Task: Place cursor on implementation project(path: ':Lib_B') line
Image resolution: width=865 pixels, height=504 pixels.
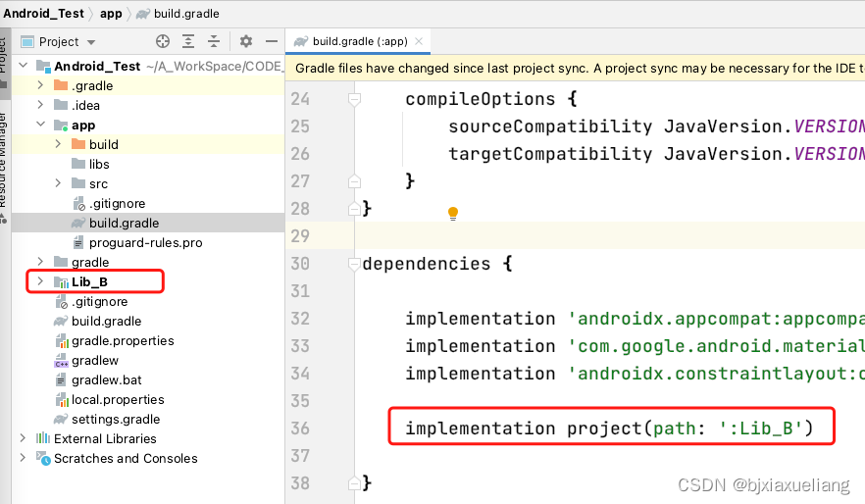Action: coord(609,428)
